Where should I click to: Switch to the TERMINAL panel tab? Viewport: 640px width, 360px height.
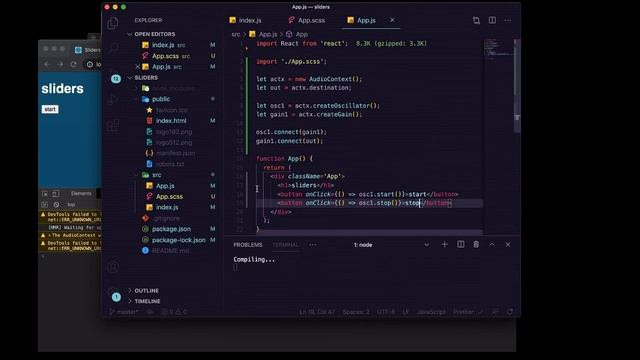click(x=285, y=245)
